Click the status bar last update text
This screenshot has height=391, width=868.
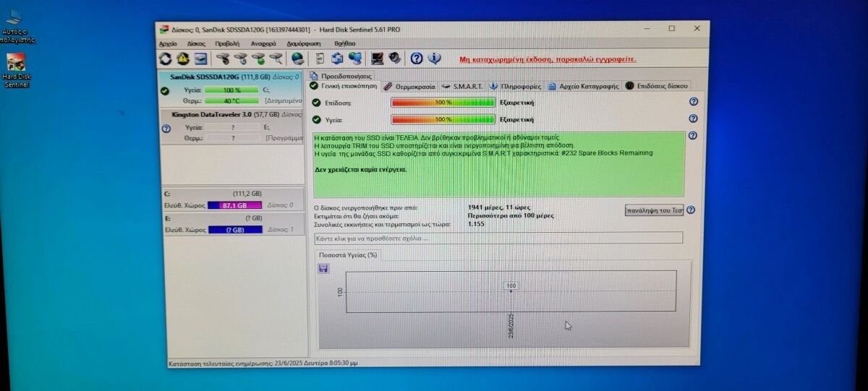(263, 364)
